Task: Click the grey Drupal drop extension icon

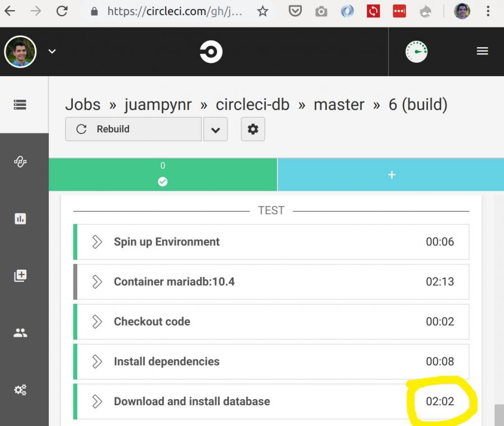Action: pyautogui.click(x=426, y=12)
